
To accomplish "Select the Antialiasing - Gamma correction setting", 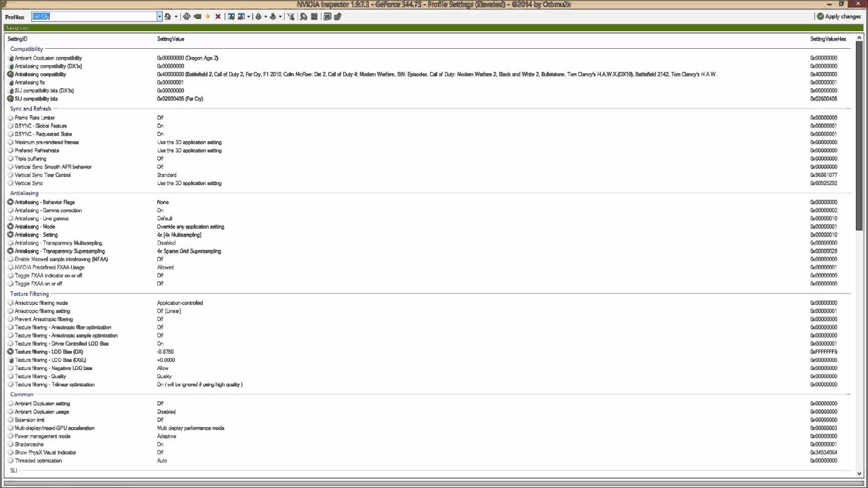I will click(x=48, y=210).
